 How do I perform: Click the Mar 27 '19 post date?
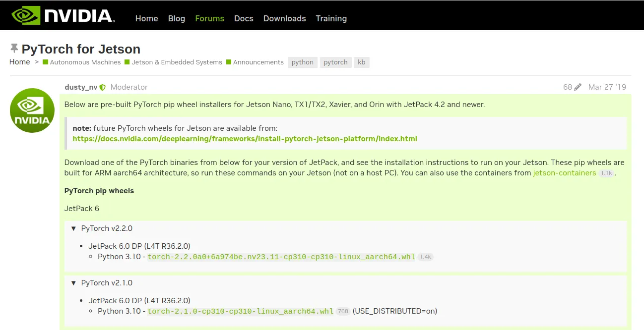pyautogui.click(x=607, y=87)
